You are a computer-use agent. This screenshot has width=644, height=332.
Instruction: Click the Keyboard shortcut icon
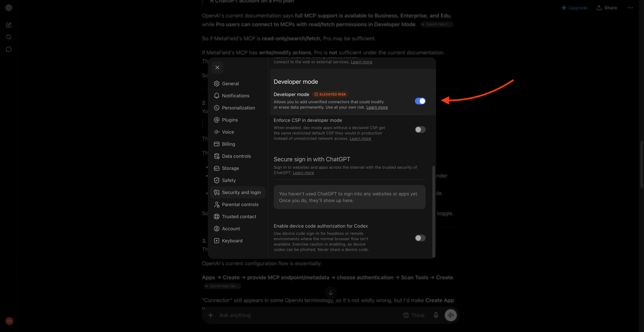click(x=217, y=241)
